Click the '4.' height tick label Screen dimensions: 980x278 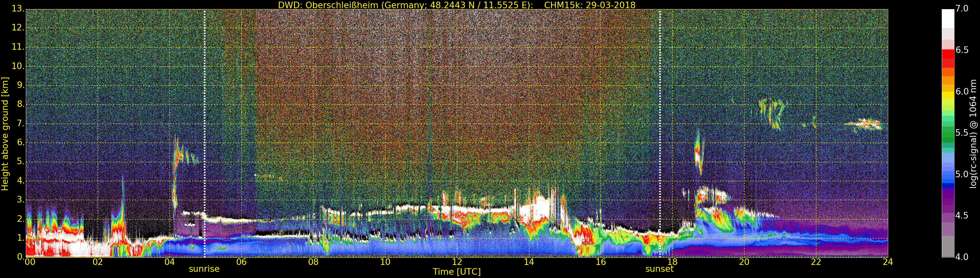[21, 181]
